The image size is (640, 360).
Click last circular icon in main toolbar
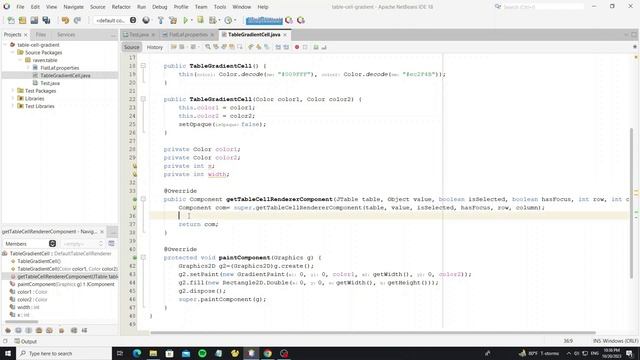pos(301,20)
